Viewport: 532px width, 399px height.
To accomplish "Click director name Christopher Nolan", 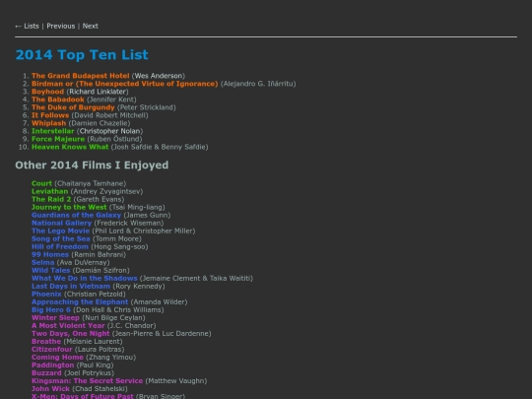I will point(110,131).
